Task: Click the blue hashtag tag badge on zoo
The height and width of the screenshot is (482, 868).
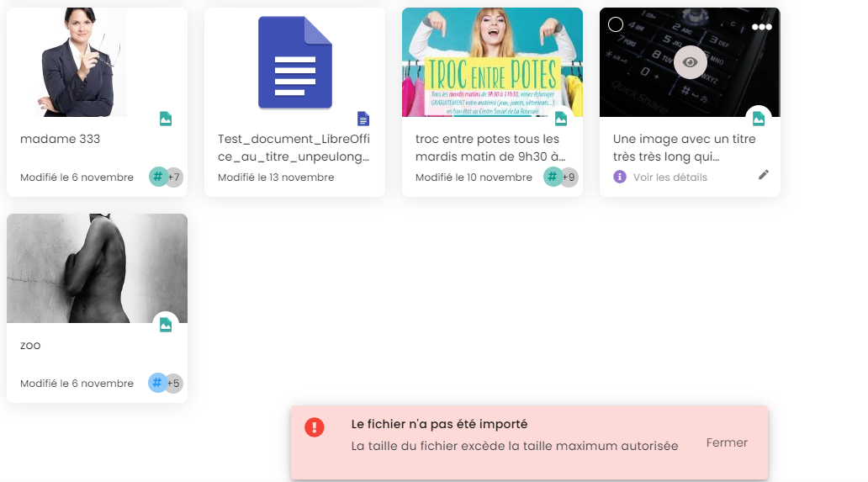Action: pyautogui.click(x=157, y=383)
